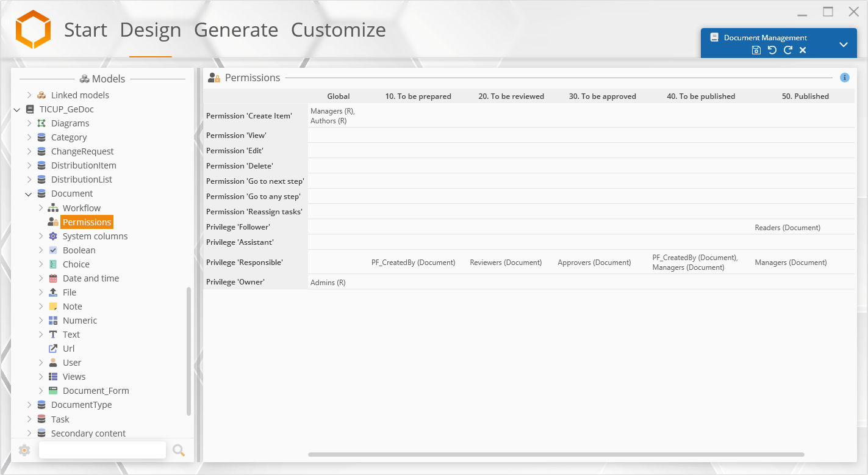
Task: Click the redo icon in Document Management panel
Action: click(x=787, y=50)
